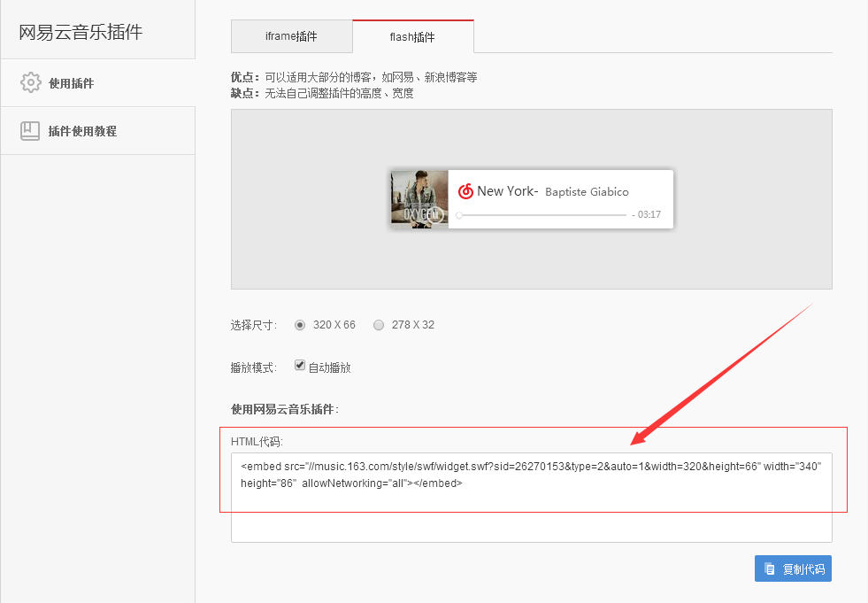Screen dimensions: 868x603
Task: Select the 320 X 66 size option
Action: [x=299, y=325]
